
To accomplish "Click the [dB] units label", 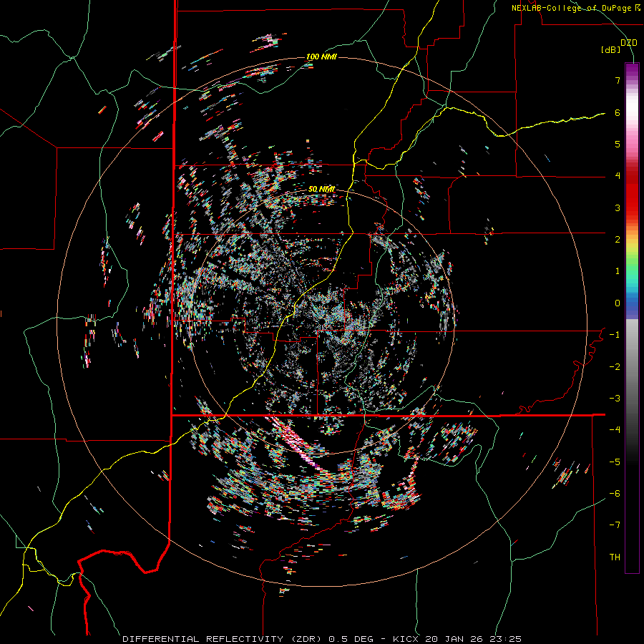I will click(610, 50).
